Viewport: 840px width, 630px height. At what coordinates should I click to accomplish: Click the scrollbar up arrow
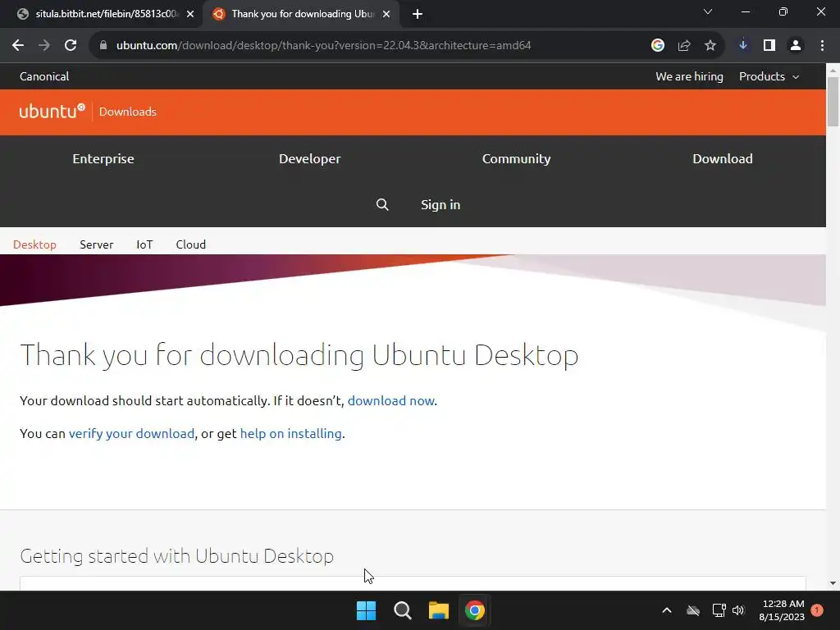click(833, 70)
